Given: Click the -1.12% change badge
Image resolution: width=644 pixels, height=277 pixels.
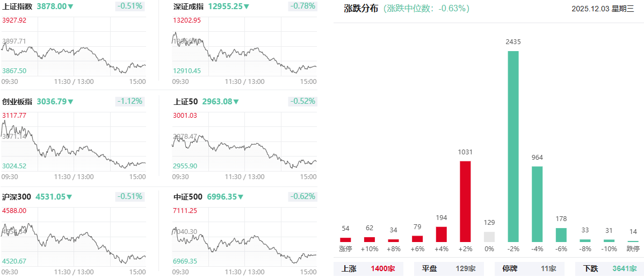Looking at the screenshot, I should (129, 102).
